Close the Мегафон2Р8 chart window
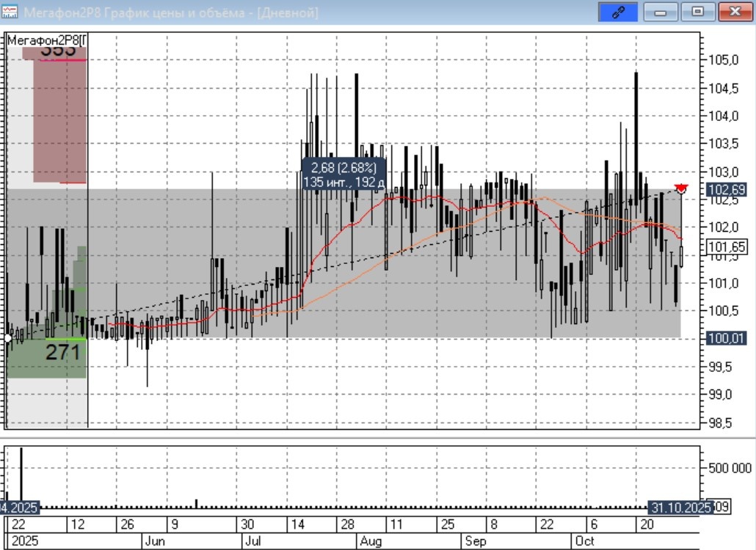 pos(735,12)
